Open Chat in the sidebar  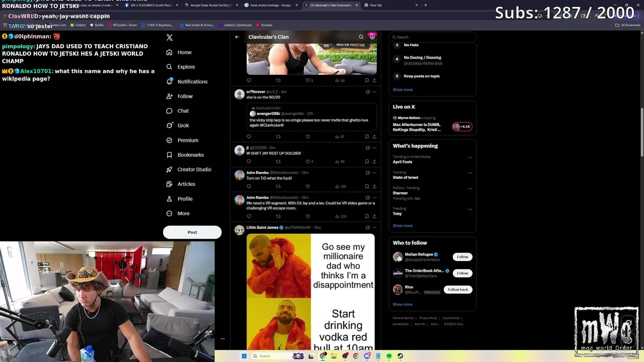(x=178, y=111)
